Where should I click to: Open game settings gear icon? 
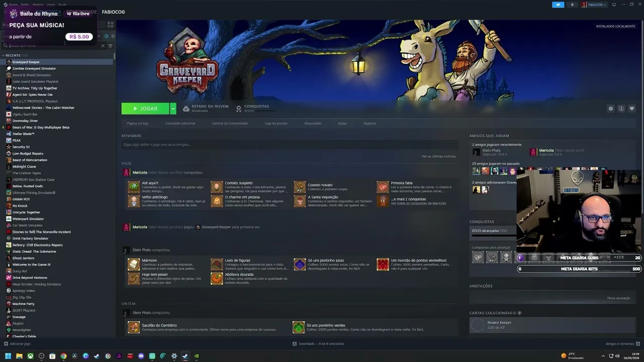tap(611, 109)
